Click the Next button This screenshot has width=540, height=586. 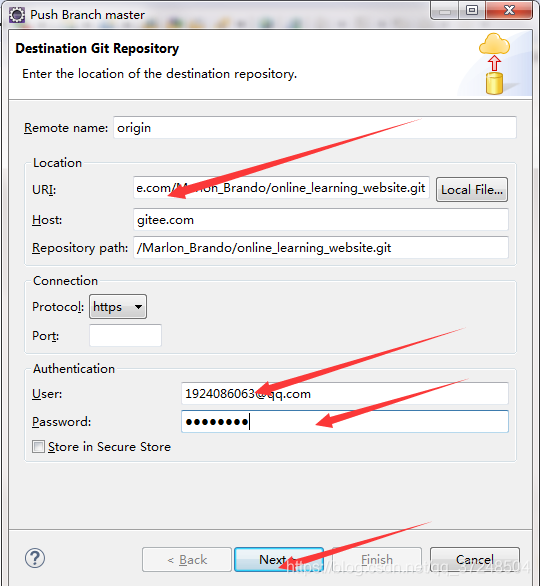279,559
